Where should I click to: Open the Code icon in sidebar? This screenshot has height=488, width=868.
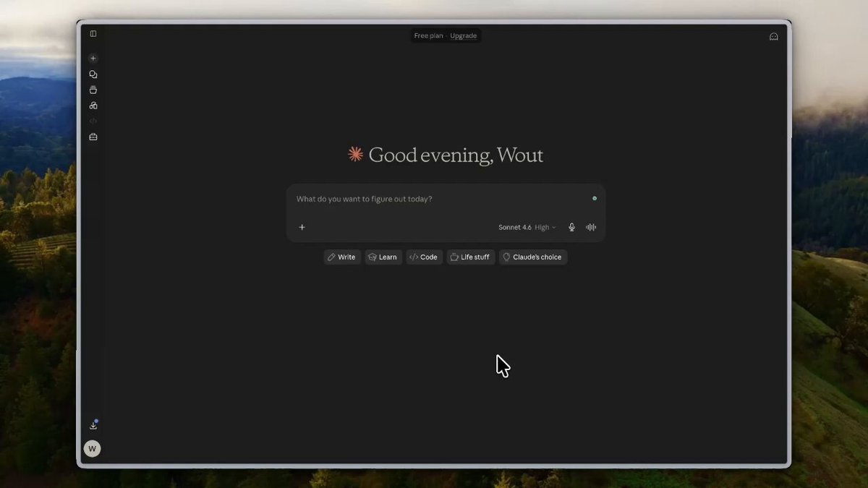point(93,121)
